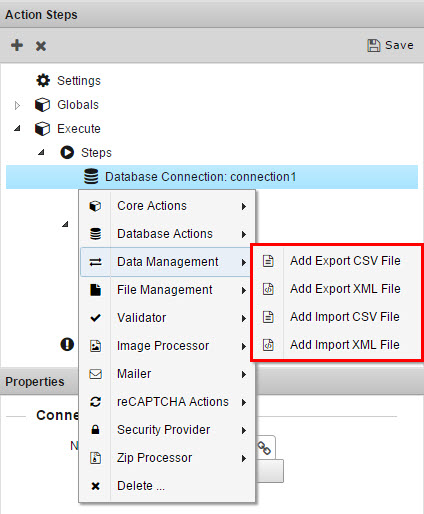Select the Settings gear item
Viewport: 424px width, 514px height.
click(x=68, y=81)
